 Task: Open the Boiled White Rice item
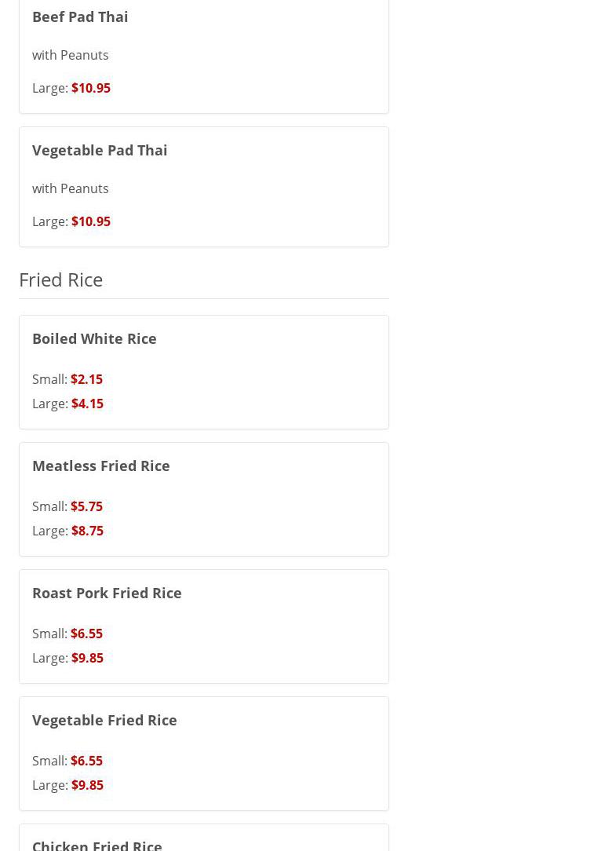click(94, 338)
